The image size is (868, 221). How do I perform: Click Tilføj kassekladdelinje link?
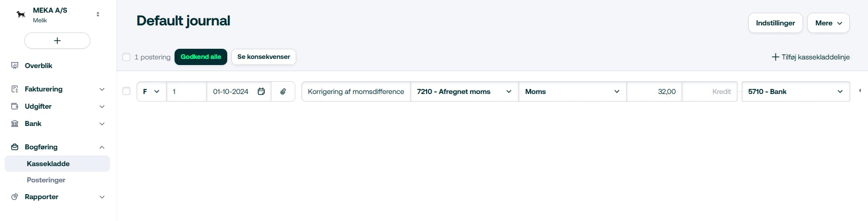click(x=811, y=57)
